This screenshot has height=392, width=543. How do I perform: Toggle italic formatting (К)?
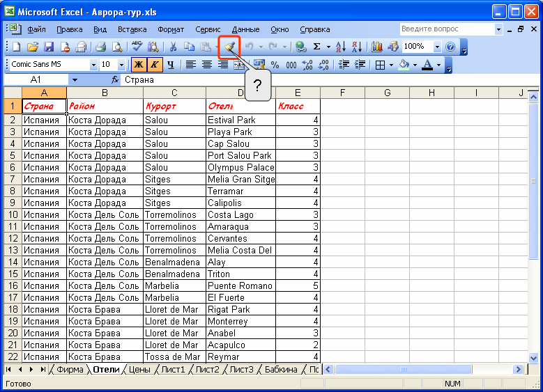(153, 65)
